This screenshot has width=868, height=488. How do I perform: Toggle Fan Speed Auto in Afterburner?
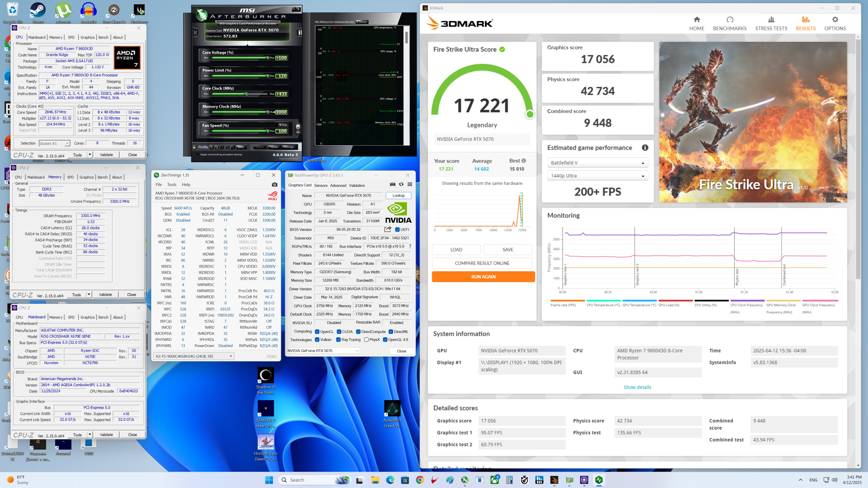click(283, 125)
